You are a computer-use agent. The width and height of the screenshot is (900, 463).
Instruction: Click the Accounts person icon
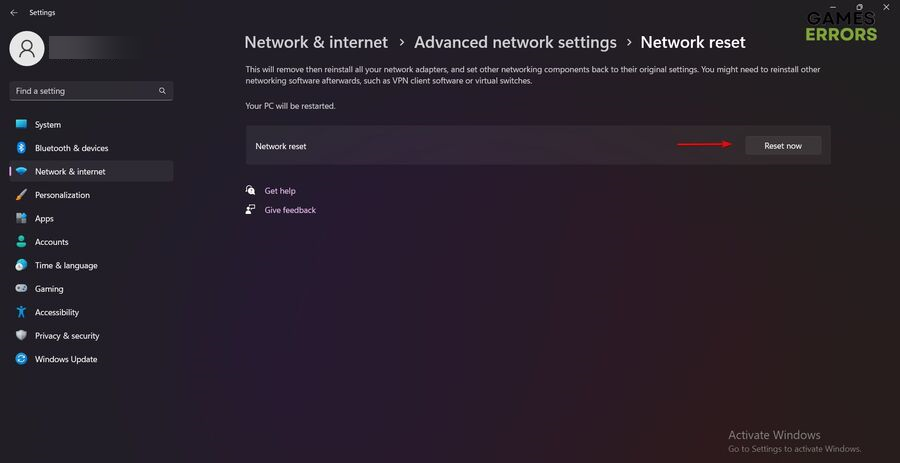pyautogui.click(x=21, y=242)
